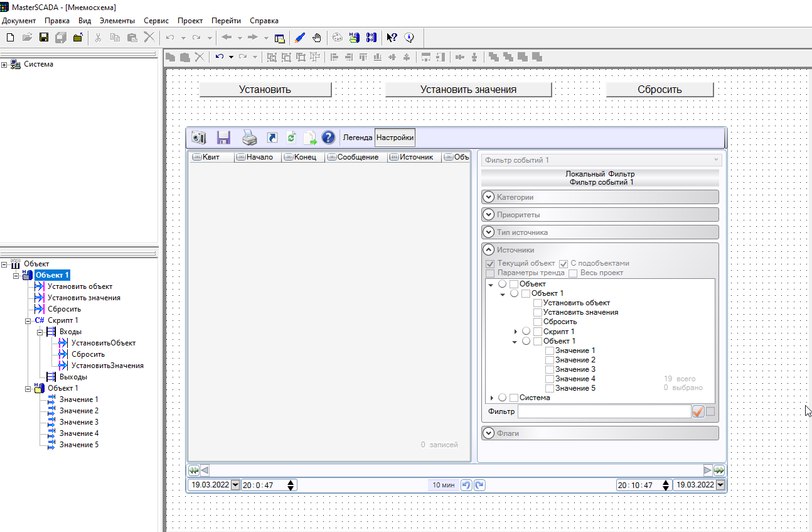Select the radio button next to 'Скрипт 1'
This screenshot has width=812, height=532.
(526, 332)
